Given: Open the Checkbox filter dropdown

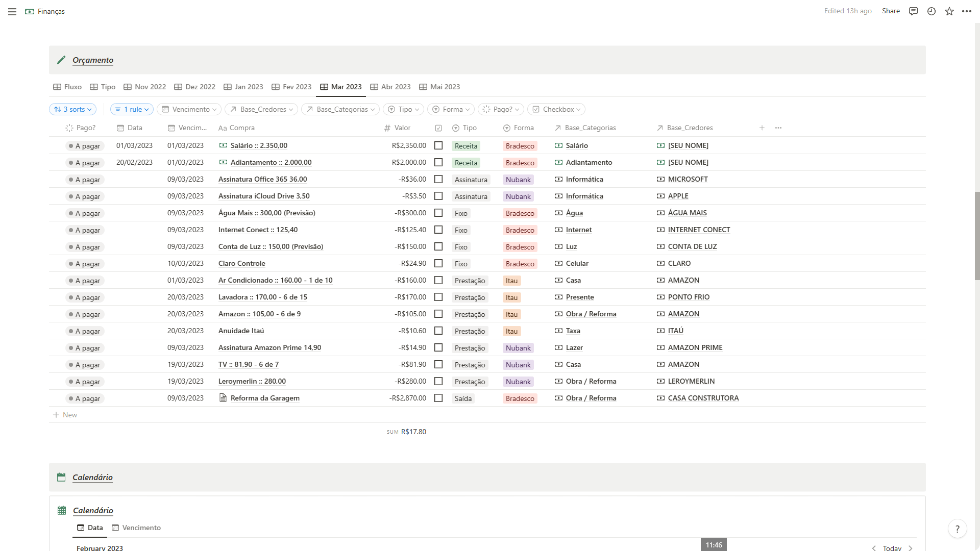Looking at the screenshot, I should click(556, 109).
